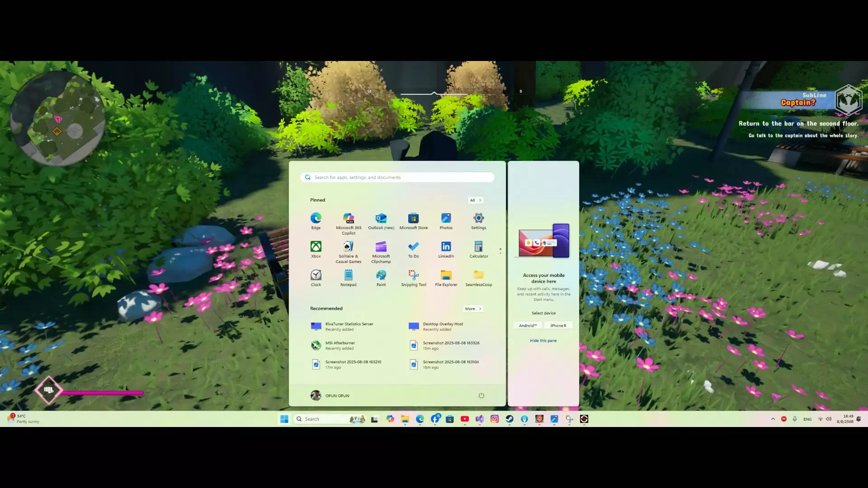
Task: Open the Calculator app
Action: 478,249
